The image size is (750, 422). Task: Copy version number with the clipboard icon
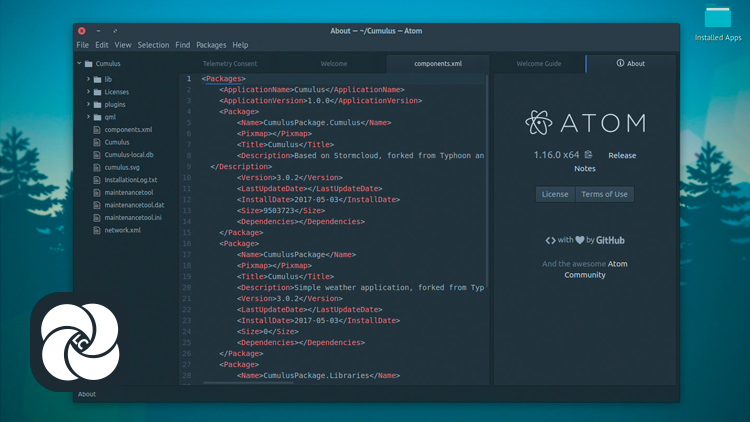[589, 155]
